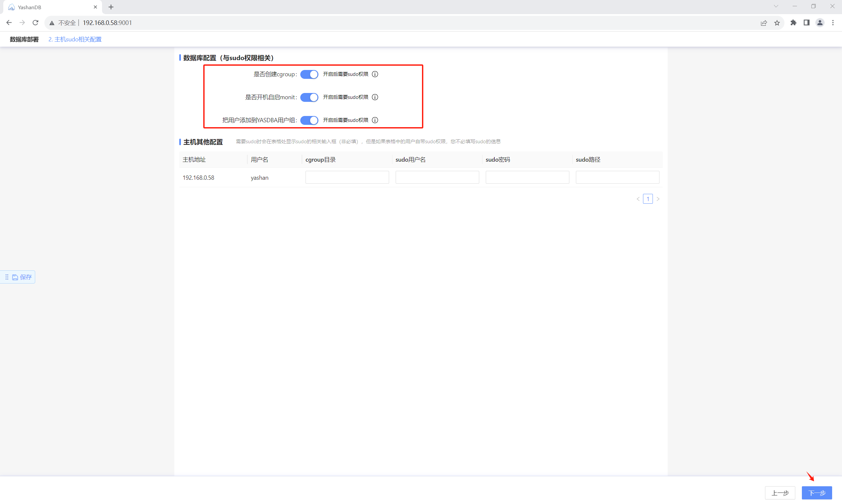This screenshot has height=504, width=842.
Task: Open browser extensions puzzle icon
Action: (793, 23)
